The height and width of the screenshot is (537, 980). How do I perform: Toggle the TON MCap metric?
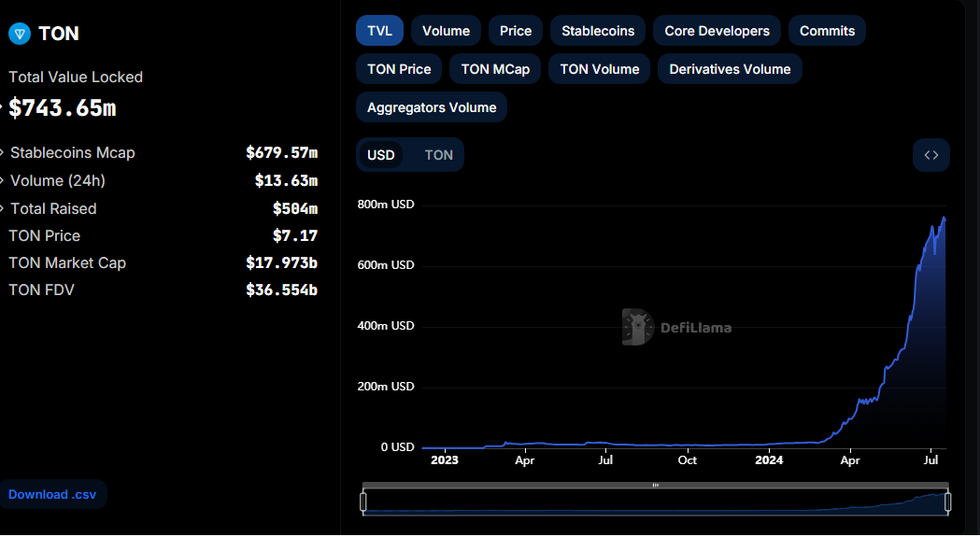pos(496,69)
